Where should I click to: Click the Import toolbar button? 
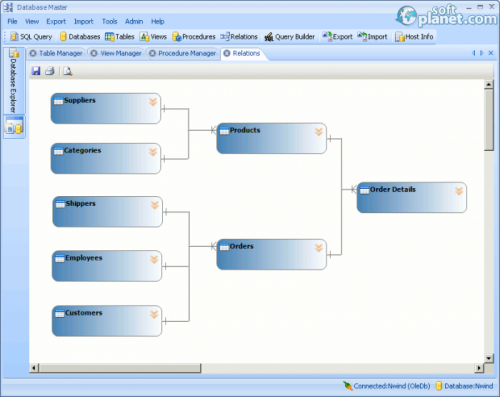point(372,37)
